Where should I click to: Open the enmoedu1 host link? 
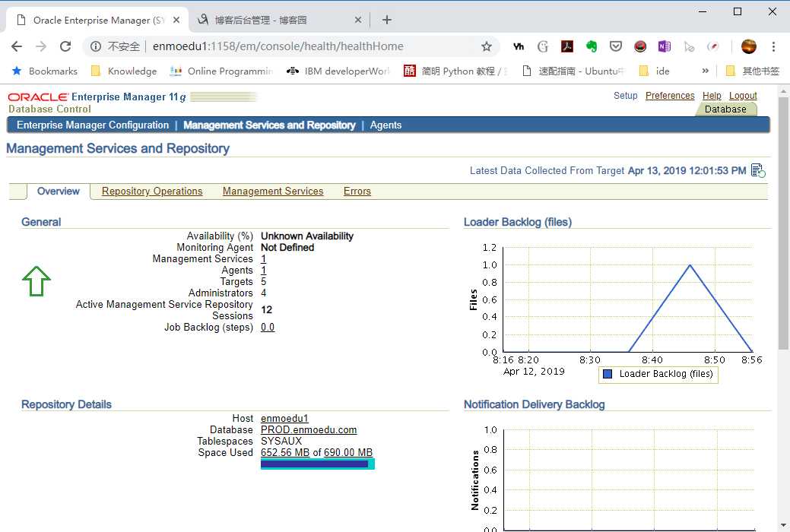284,419
